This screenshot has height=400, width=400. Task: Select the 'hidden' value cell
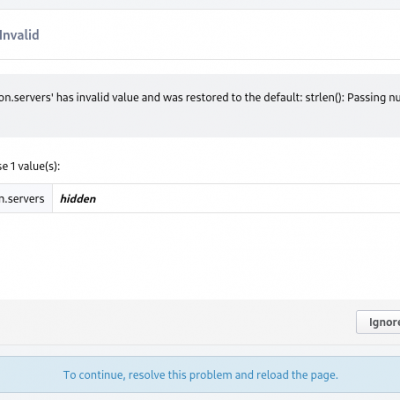pyautogui.click(x=226, y=199)
